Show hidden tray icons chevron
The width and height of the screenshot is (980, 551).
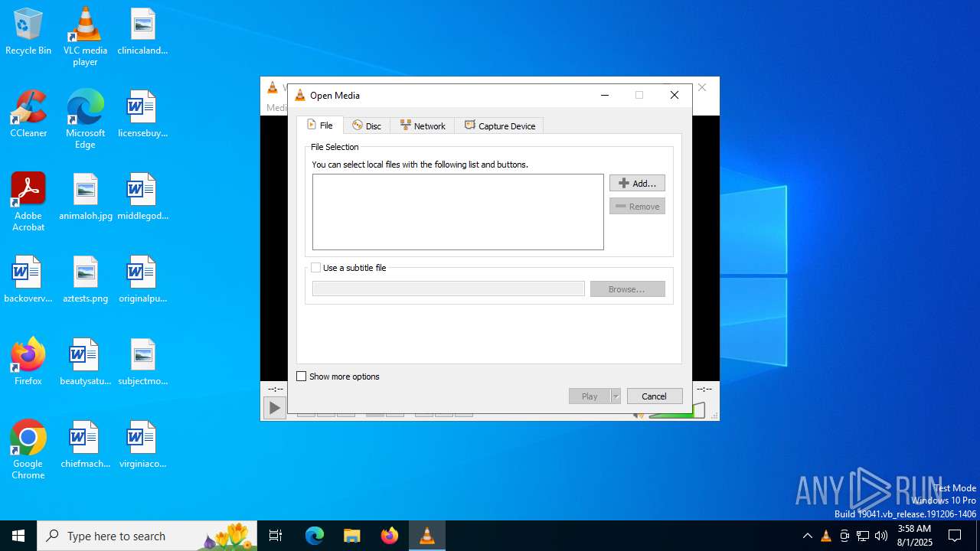click(808, 536)
